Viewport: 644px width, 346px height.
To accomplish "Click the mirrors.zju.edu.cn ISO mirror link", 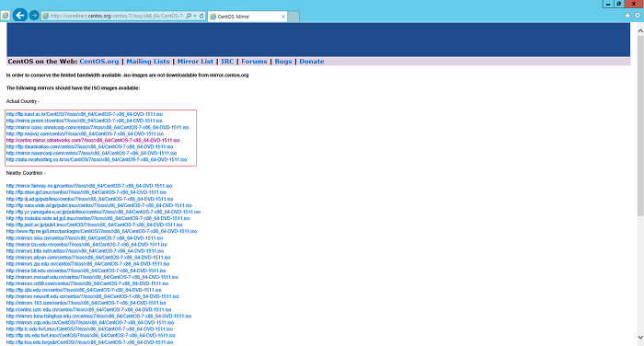I will point(87,264).
